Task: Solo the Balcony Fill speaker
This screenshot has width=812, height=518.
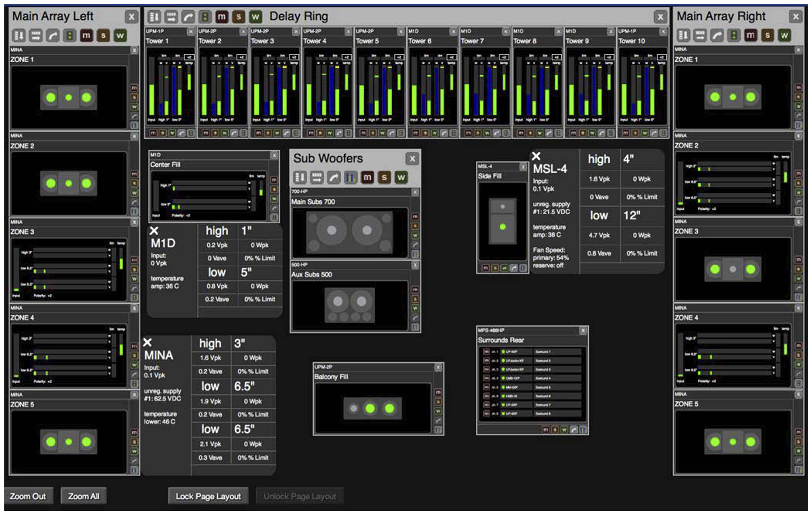Action: pos(438,402)
